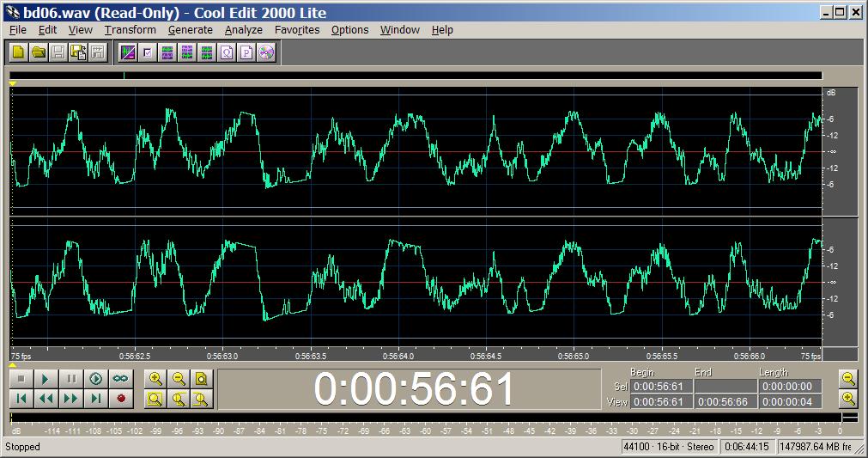Click the vertical zoom out magnifier icon
Image resolution: width=868 pixels, height=458 pixels.
[848, 379]
